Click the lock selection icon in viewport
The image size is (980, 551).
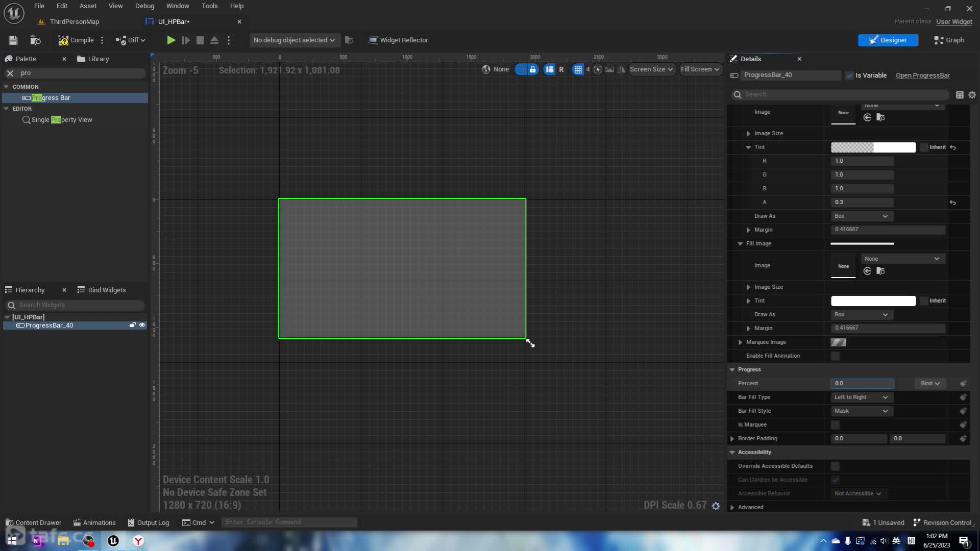(532, 69)
